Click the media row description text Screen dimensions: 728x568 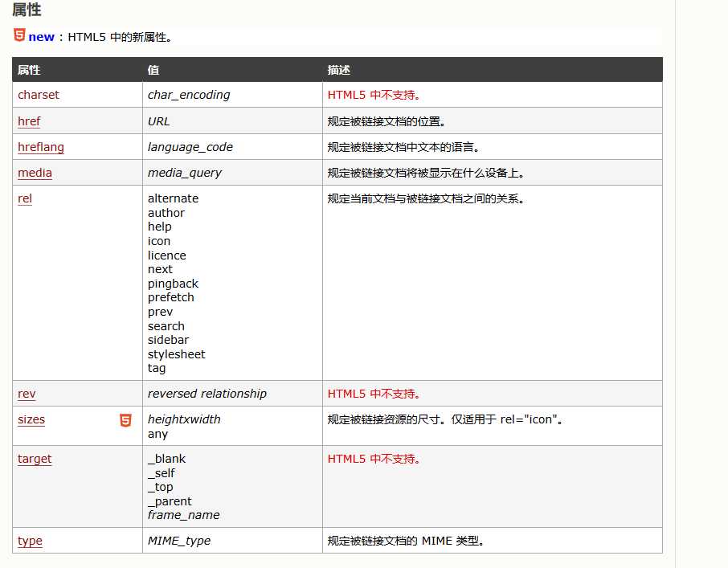(426, 173)
